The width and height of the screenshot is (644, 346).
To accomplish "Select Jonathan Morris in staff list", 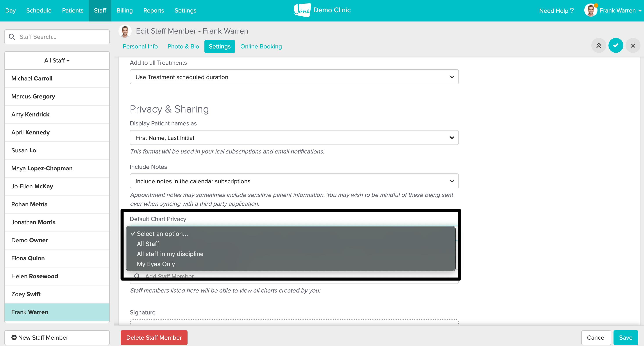I will click(57, 222).
